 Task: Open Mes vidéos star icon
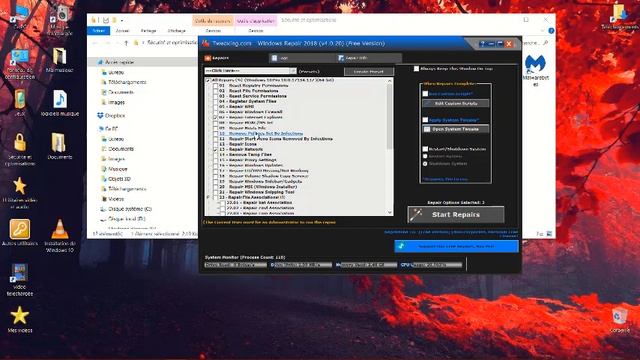click(20, 320)
